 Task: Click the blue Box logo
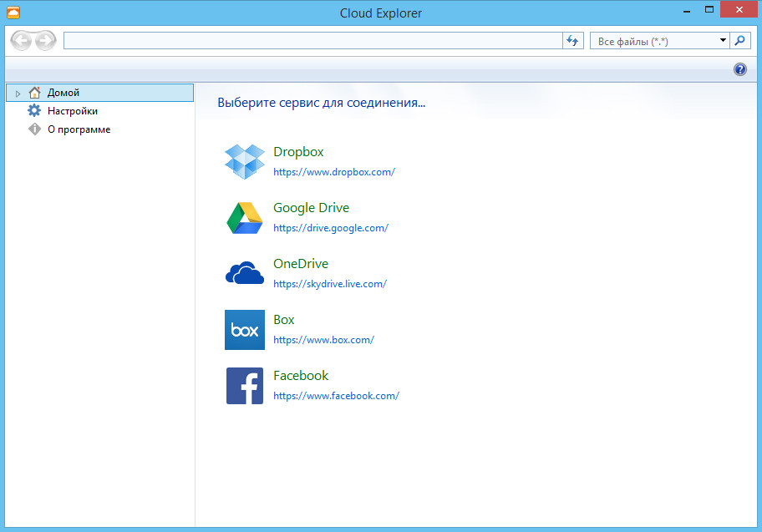point(245,330)
